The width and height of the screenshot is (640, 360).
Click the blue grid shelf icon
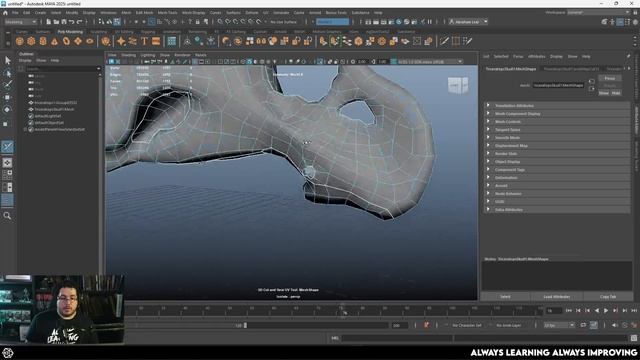(x=172, y=41)
